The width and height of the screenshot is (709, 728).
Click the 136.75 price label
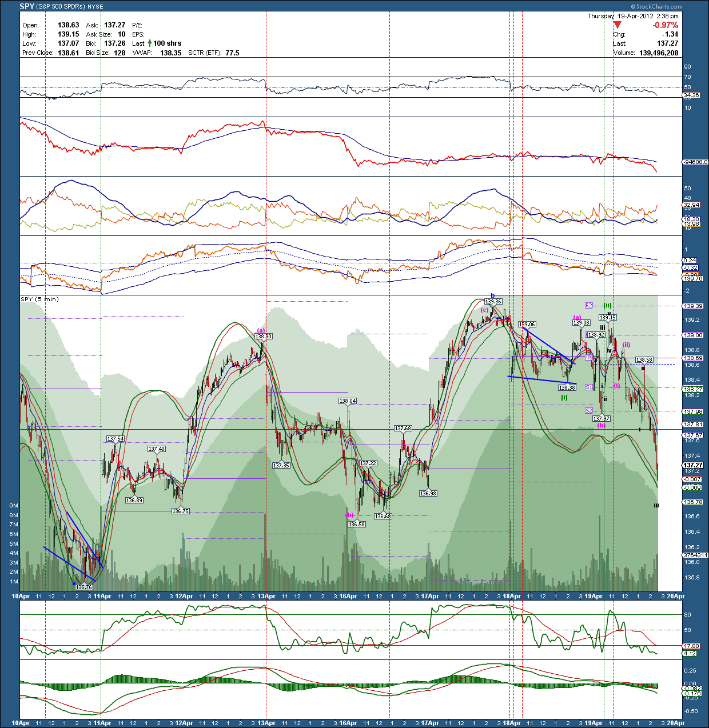click(x=180, y=511)
